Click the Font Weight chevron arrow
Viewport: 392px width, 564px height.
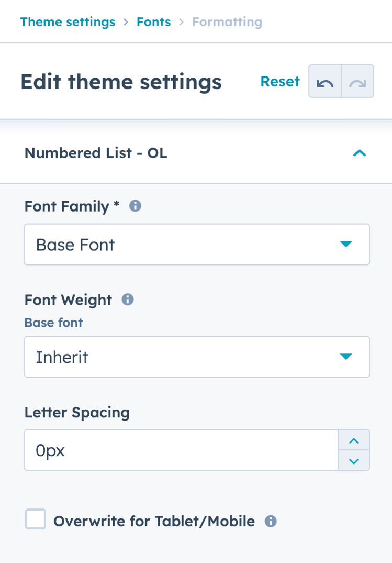(x=345, y=357)
